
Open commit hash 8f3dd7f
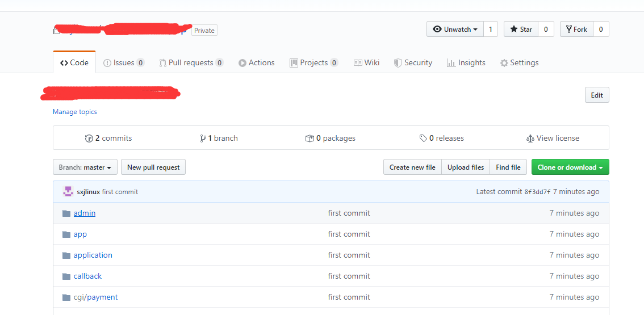point(538,192)
